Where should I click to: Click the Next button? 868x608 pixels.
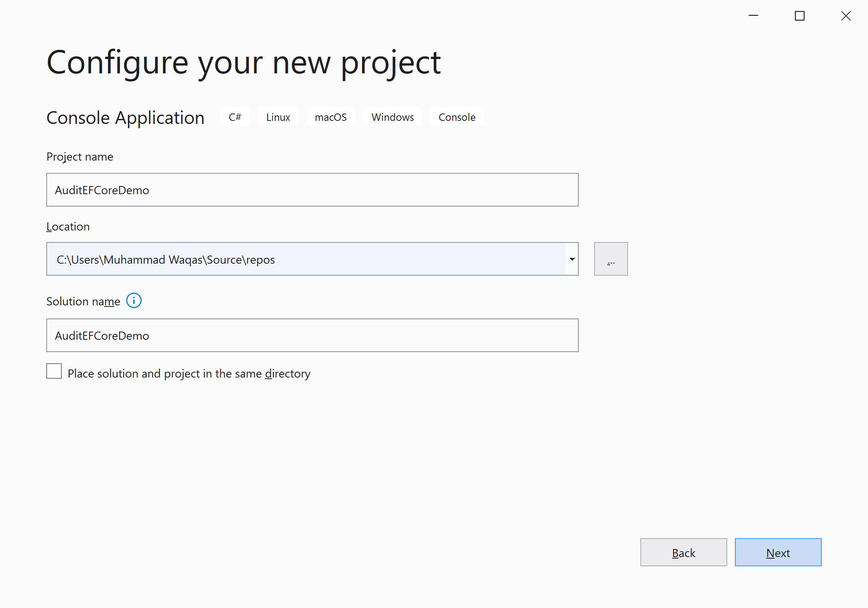[x=778, y=552]
